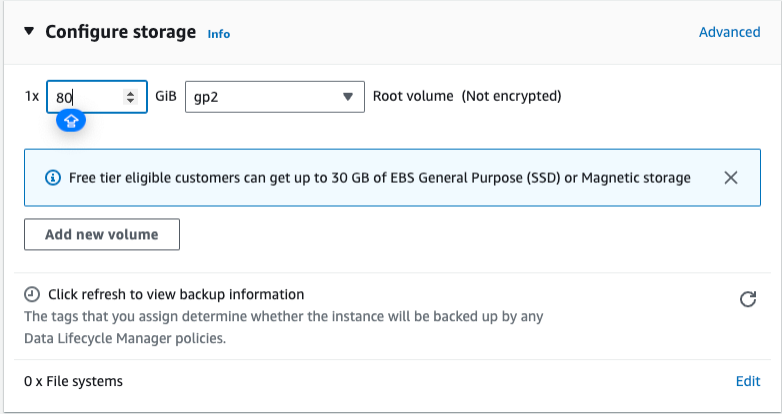Dismiss the free tier eligibility notice
This screenshot has width=782, height=414.
coord(730,178)
